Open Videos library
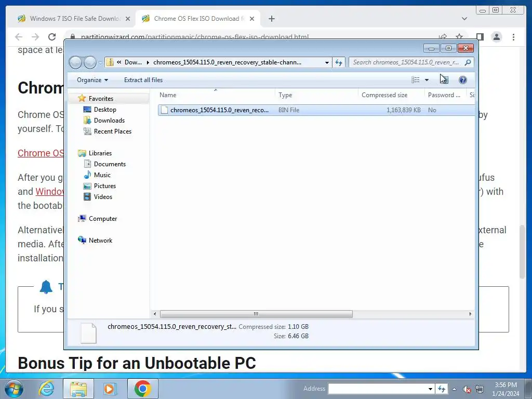 [103, 197]
